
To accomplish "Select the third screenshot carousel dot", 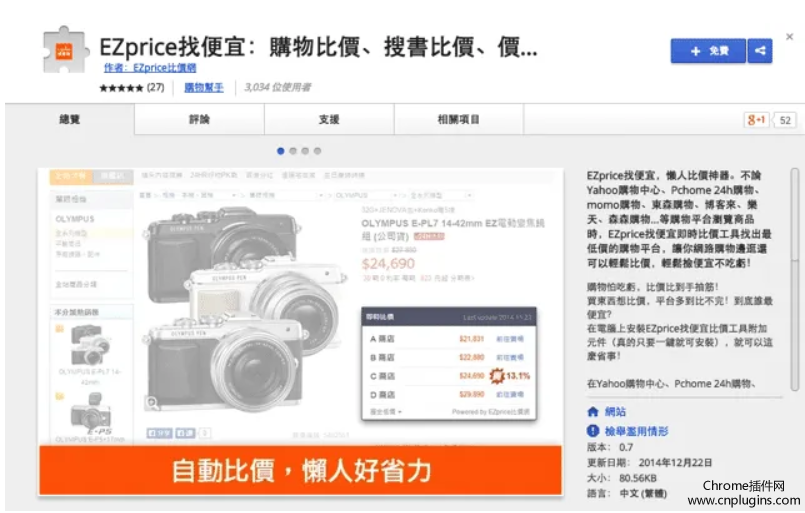I will point(305,151).
